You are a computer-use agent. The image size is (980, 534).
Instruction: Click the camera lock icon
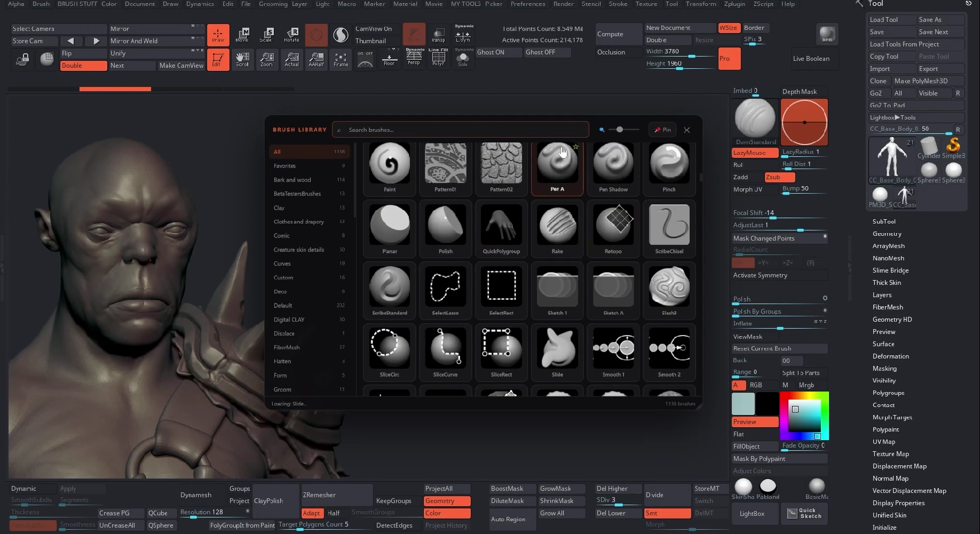coord(22,60)
